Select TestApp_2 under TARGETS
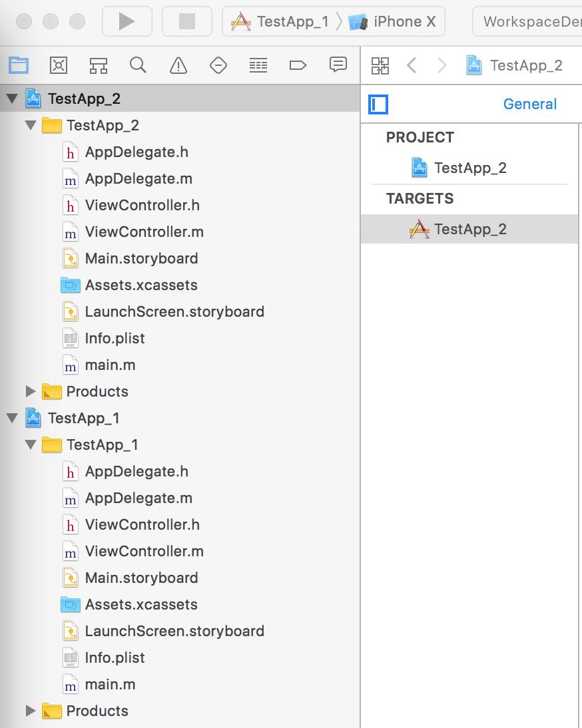582x728 pixels. pyautogui.click(x=469, y=229)
